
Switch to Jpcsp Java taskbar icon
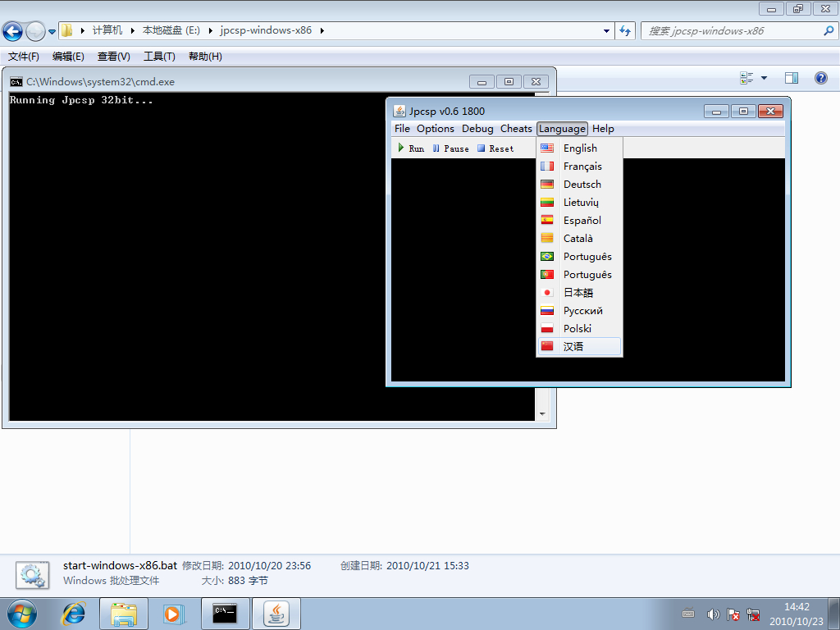coord(276,614)
